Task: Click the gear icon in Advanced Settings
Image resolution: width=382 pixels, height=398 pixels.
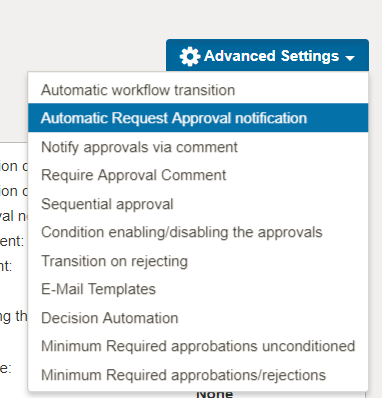Action: click(x=190, y=56)
